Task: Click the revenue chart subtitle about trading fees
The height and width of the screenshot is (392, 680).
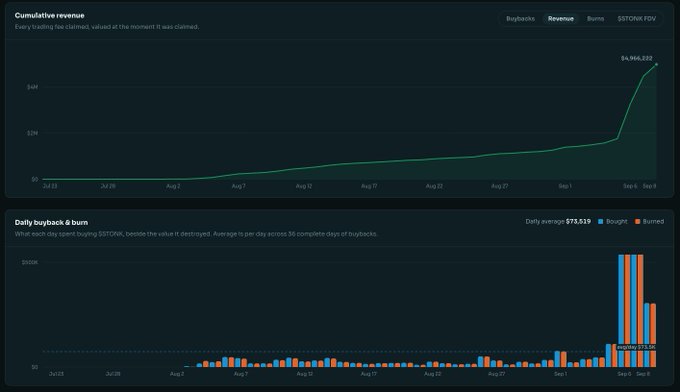Action: [x=107, y=27]
